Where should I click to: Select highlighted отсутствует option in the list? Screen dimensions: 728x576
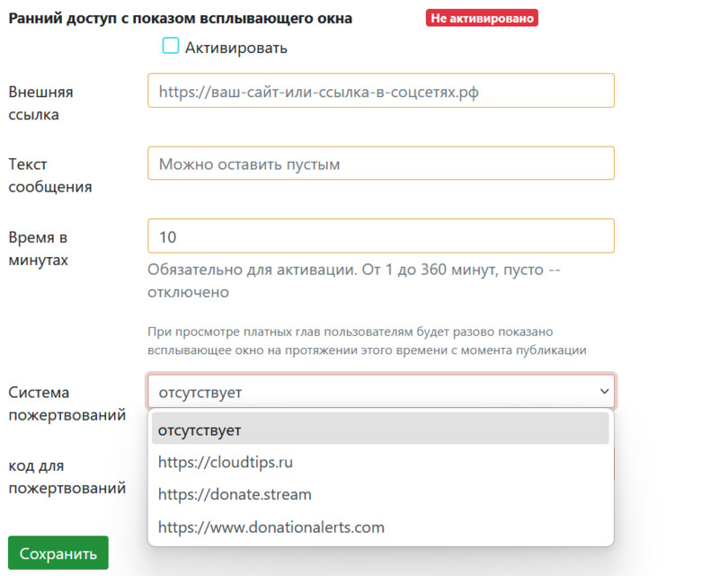380,430
